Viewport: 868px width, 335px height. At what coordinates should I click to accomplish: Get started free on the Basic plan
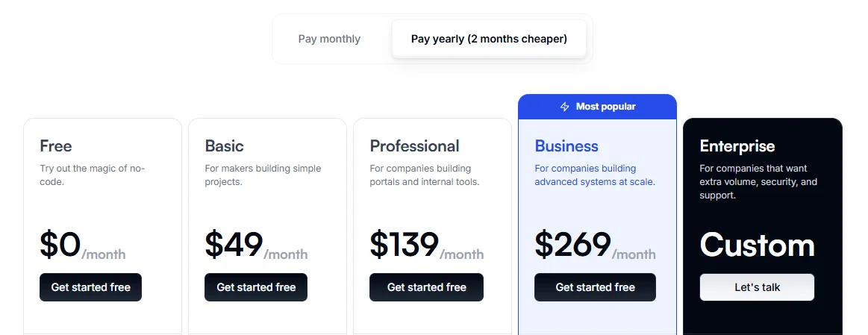256,287
